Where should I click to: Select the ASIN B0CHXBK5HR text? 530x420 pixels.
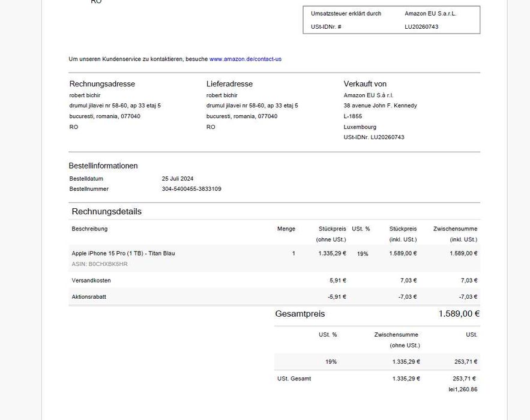coord(100,264)
